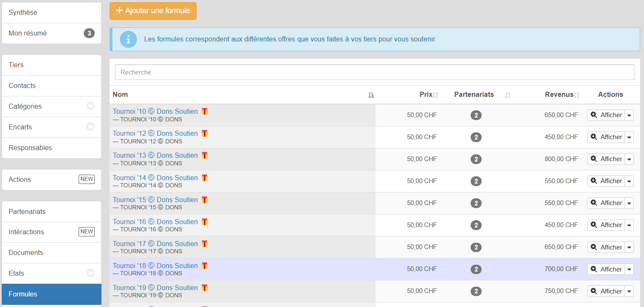The height and width of the screenshot is (307, 644).
Task: Open action dropdown for Tournoi '14 row
Action: tap(629, 181)
